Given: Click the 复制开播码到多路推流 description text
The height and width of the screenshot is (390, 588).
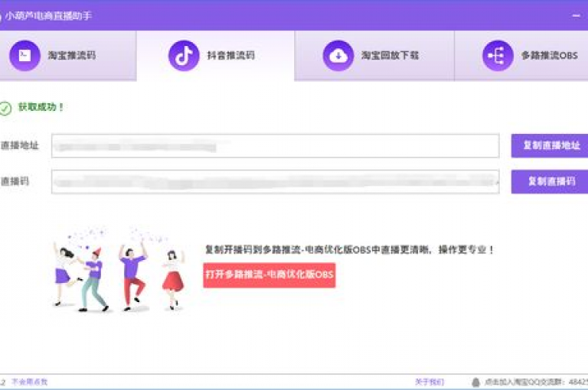Looking at the screenshot, I should (x=349, y=249).
